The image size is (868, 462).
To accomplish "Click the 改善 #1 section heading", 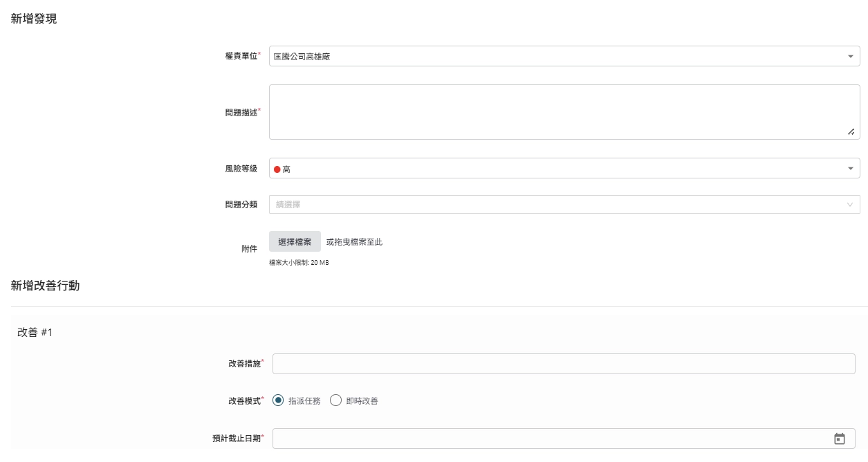I will [x=35, y=333].
